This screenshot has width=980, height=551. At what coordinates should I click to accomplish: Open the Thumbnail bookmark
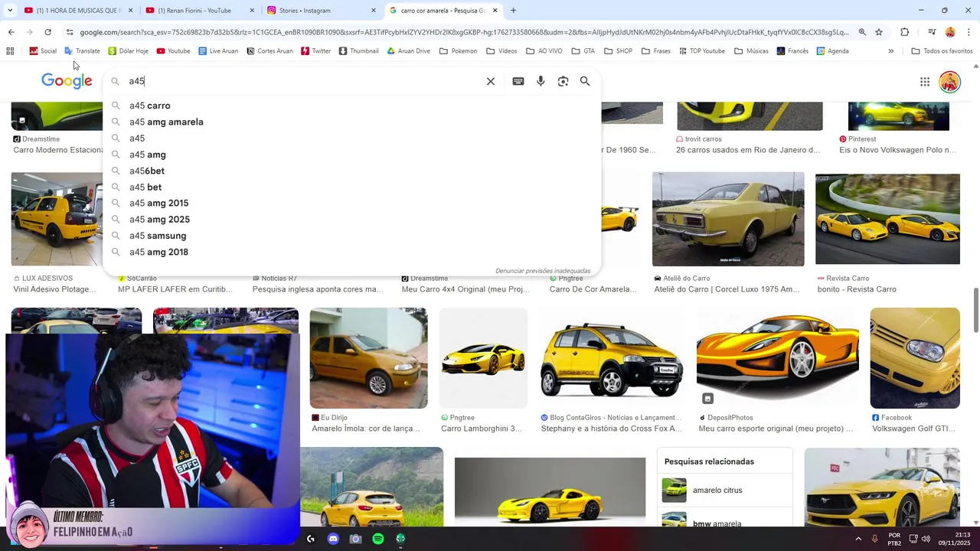tap(358, 51)
